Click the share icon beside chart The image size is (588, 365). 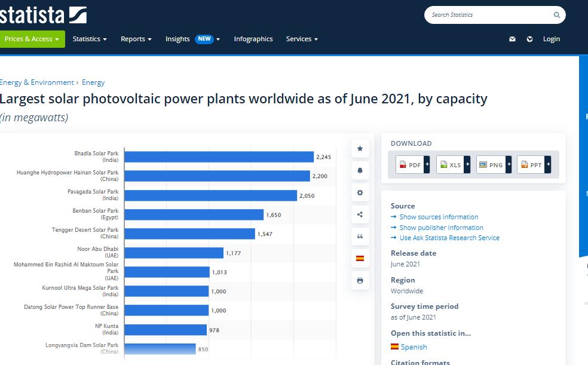pos(360,214)
